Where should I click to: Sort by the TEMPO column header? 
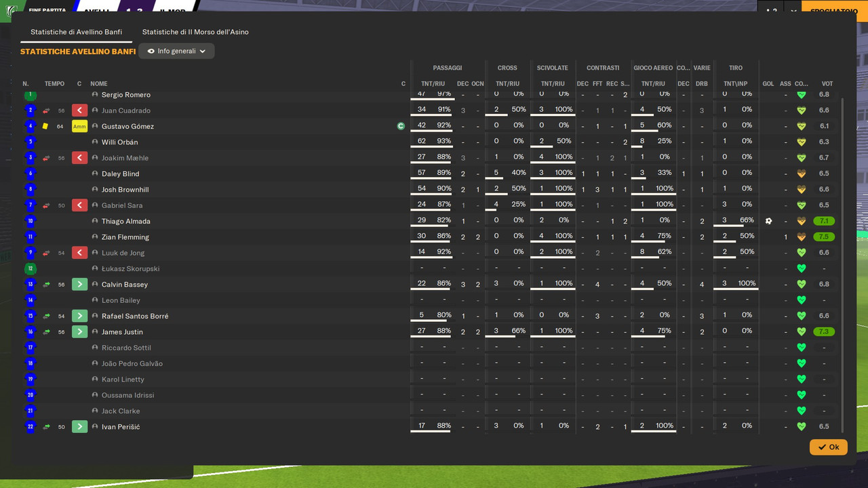tap(54, 84)
